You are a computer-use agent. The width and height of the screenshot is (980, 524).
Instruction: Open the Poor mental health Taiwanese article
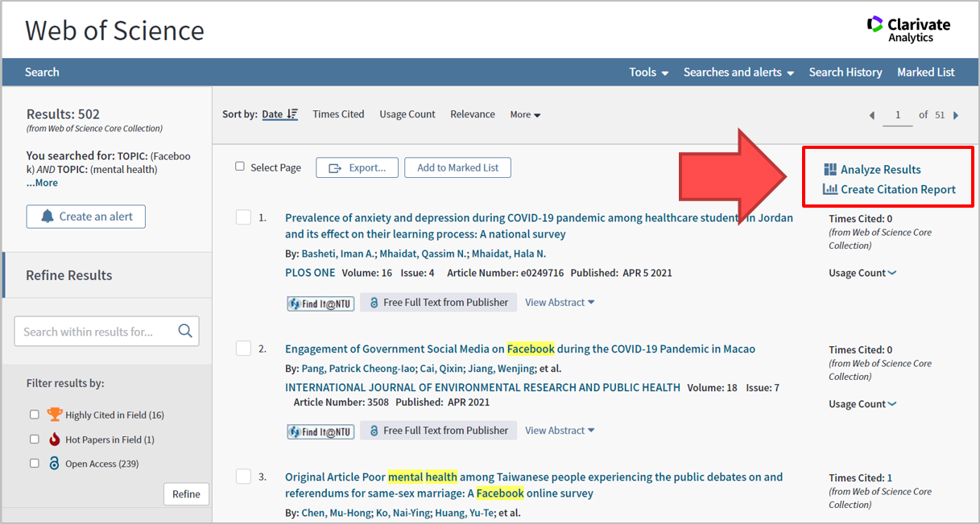[x=534, y=485]
